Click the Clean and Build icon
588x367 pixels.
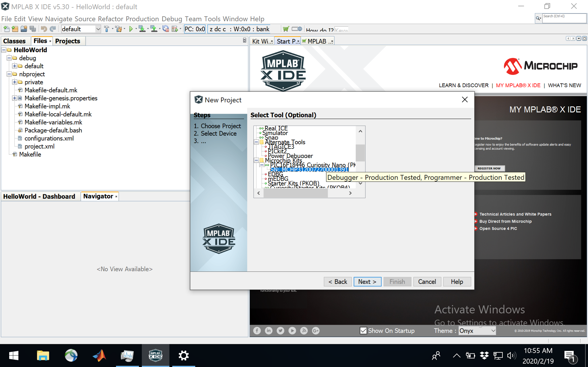point(119,29)
